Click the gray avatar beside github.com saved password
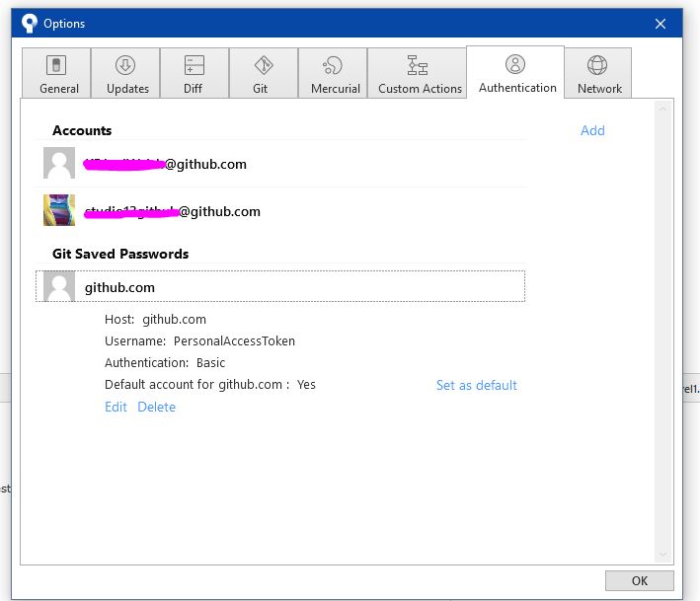The image size is (700, 601). pos(59,286)
